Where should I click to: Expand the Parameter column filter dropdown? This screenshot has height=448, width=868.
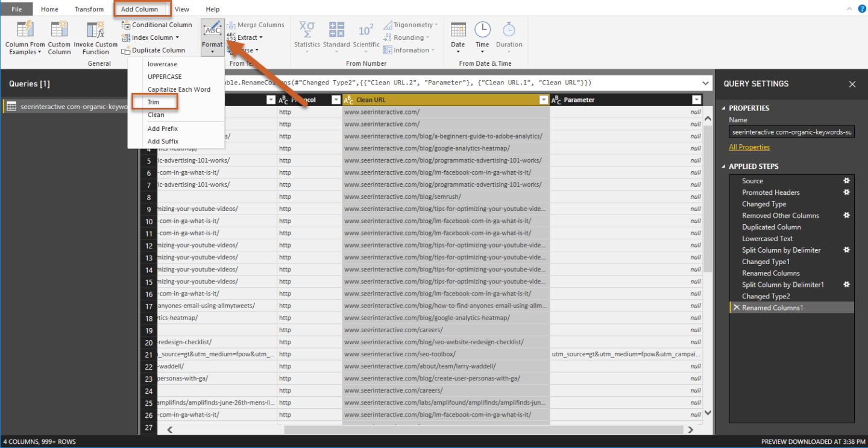697,100
